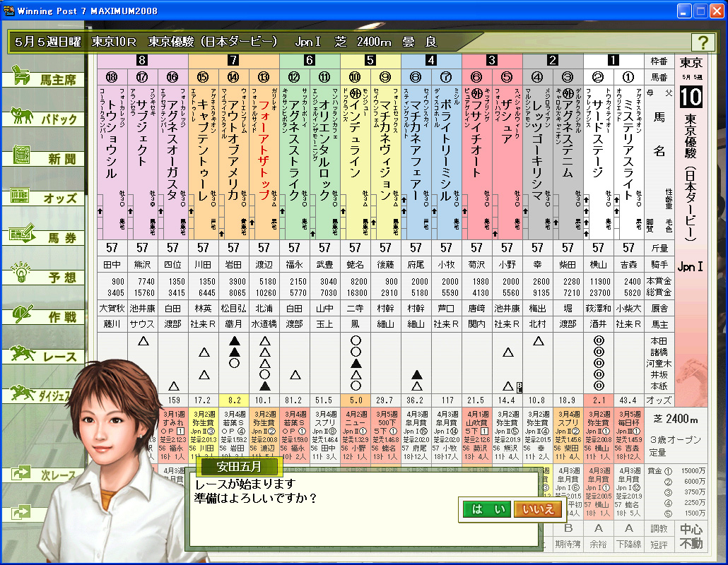The width and height of the screenshot is (728, 565).
Task: Decline with the いいえ button
Action: 538,509
